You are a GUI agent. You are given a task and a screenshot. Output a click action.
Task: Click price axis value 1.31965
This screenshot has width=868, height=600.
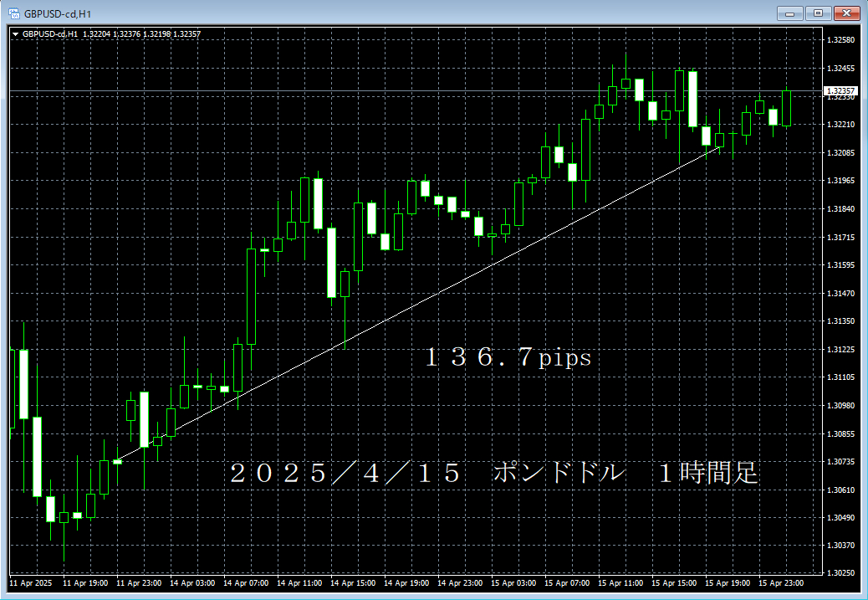[840, 181]
